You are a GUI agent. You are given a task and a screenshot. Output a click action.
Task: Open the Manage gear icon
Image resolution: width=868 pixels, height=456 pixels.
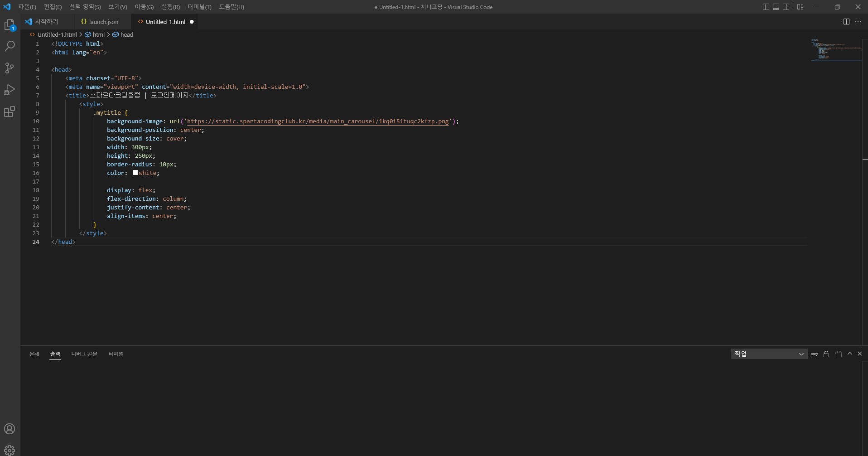coord(10,450)
